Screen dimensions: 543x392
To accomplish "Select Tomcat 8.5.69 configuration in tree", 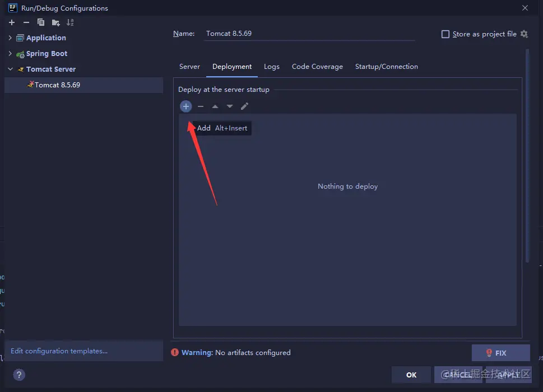I will [x=84, y=85].
